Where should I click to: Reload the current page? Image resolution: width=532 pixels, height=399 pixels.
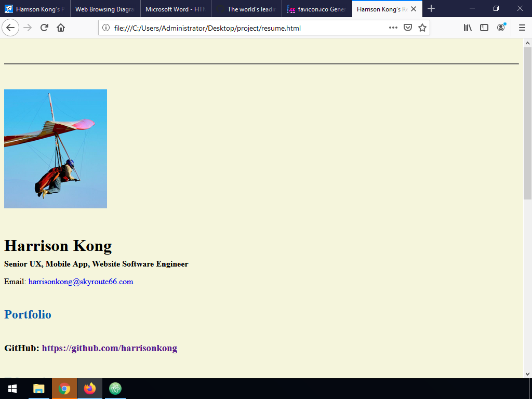[x=44, y=28]
